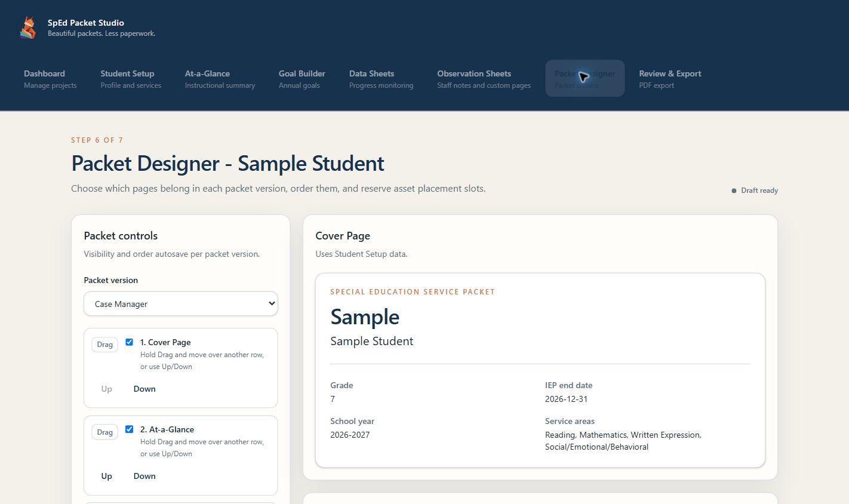The width and height of the screenshot is (849, 504).
Task: Uncheck the At-a-Glance page checkbox
Action: pyautogui.click(x=129, y=429)
